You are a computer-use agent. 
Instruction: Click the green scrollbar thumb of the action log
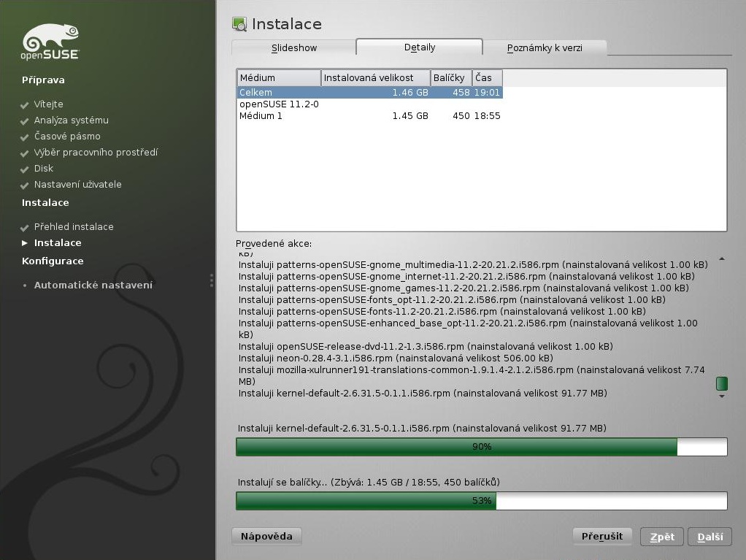[722, 383]
